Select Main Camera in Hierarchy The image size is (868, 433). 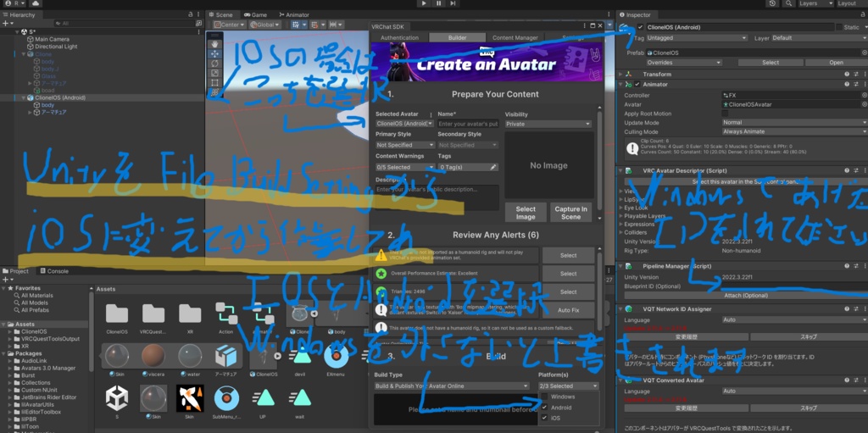coord(52,39)
